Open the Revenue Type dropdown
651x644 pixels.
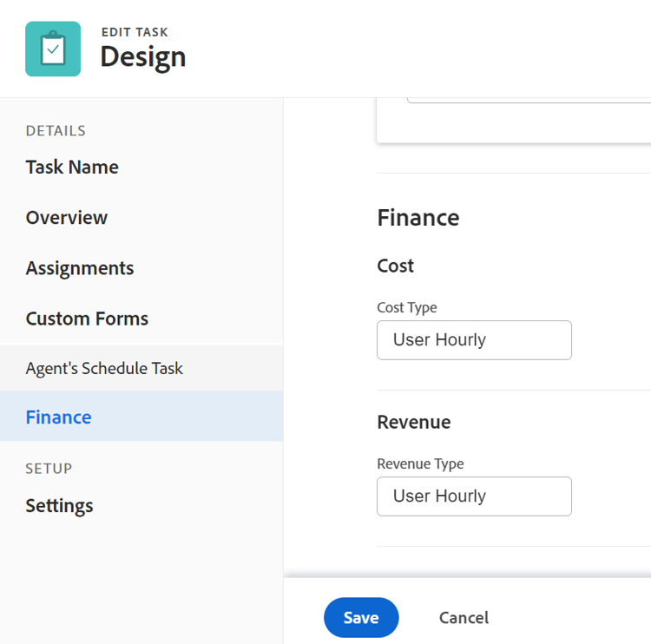474,496
